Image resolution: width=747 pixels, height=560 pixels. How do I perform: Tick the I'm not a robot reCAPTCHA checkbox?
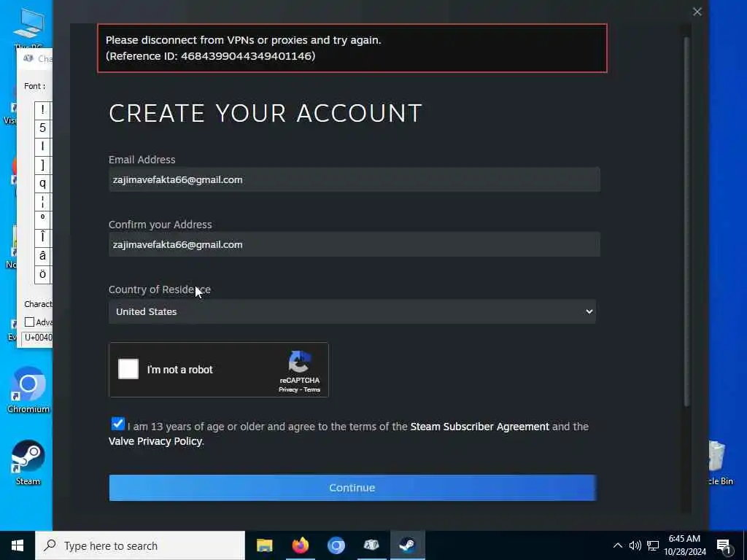click(x=128, y=369)
